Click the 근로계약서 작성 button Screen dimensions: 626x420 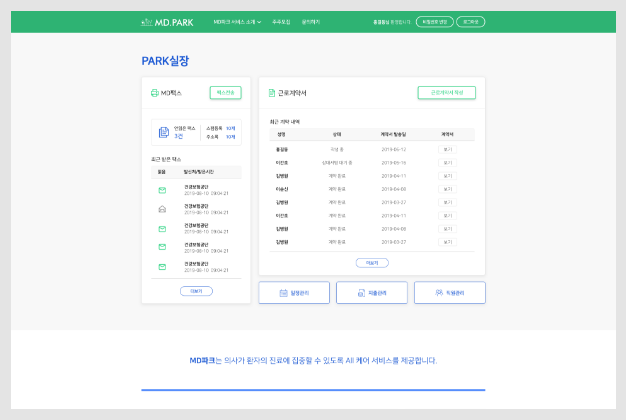click(446, 93)
